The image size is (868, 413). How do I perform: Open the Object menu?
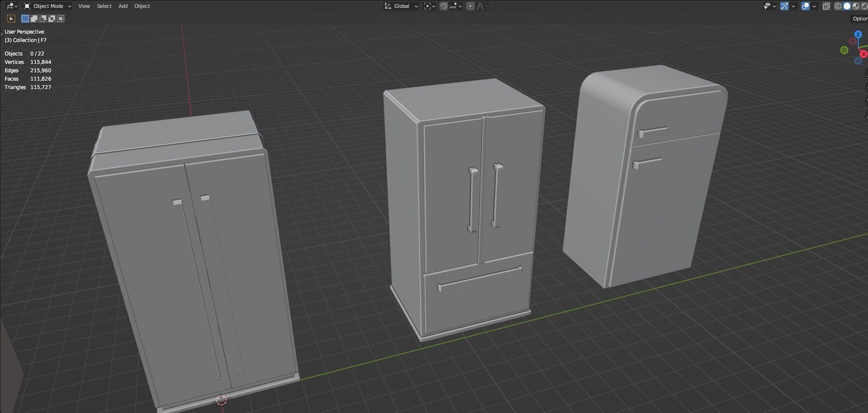coord(142,6)
